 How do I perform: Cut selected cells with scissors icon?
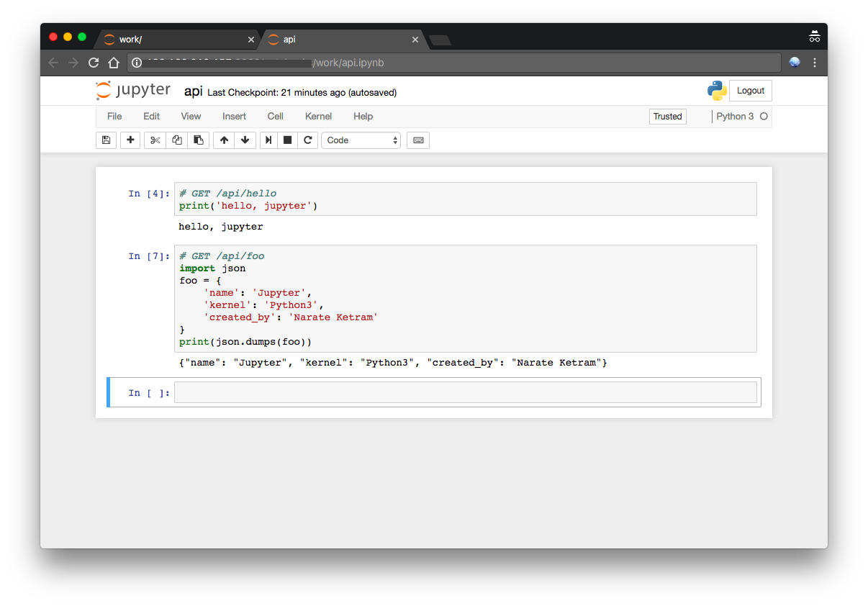[155, 140]
